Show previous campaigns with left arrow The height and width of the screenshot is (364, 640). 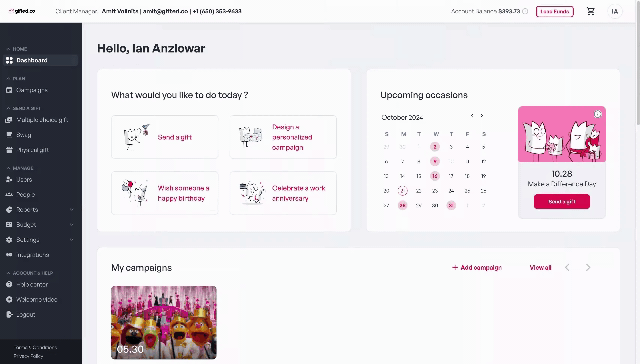pyautogui.click(x=567, y=268)
